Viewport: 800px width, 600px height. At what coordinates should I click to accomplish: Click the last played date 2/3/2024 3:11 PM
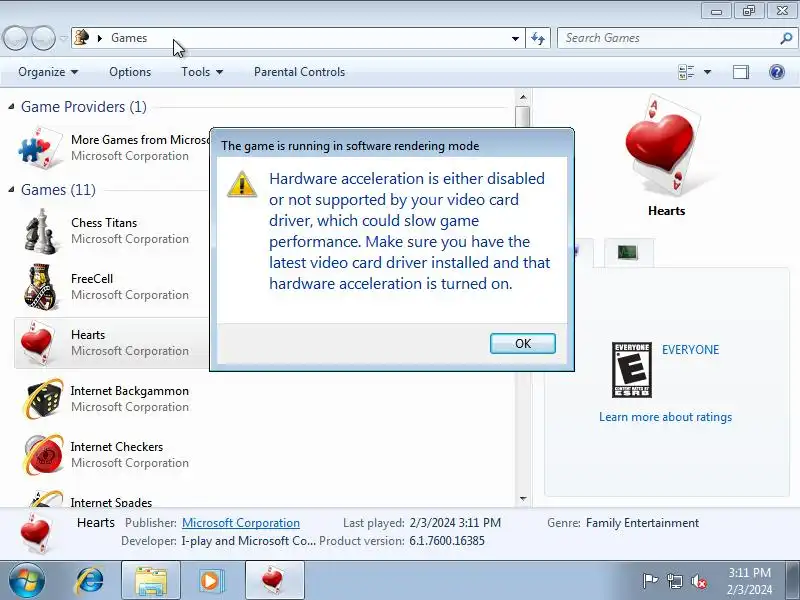[x=455, y=523]
